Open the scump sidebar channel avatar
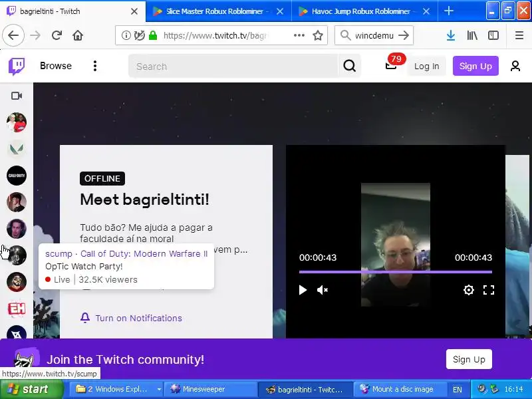The height and width of the screenshot is (399, 532). (x=16, y=255)
